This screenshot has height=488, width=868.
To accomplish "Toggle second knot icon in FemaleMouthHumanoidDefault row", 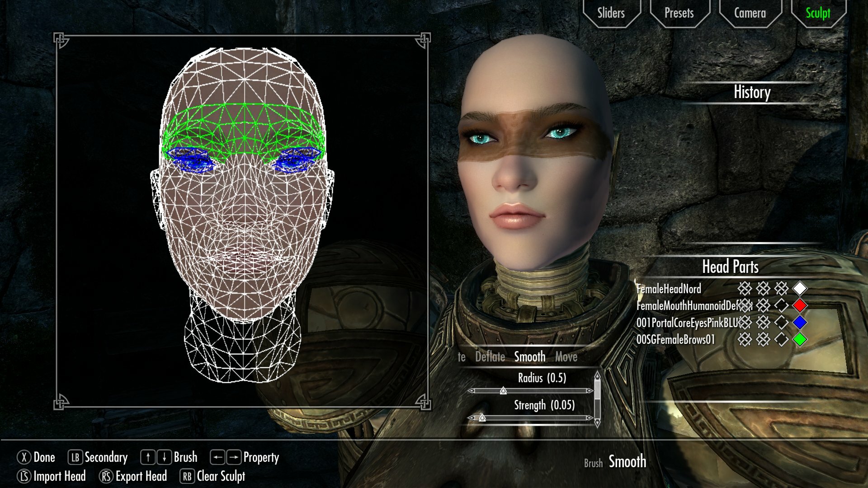I will [763, 305].
